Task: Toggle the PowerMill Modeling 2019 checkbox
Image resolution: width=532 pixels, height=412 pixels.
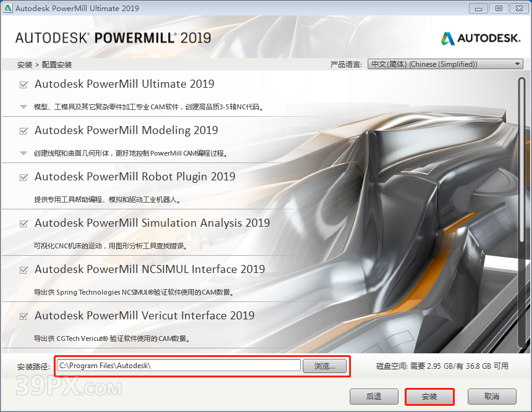Action: (x=23, y=131)
